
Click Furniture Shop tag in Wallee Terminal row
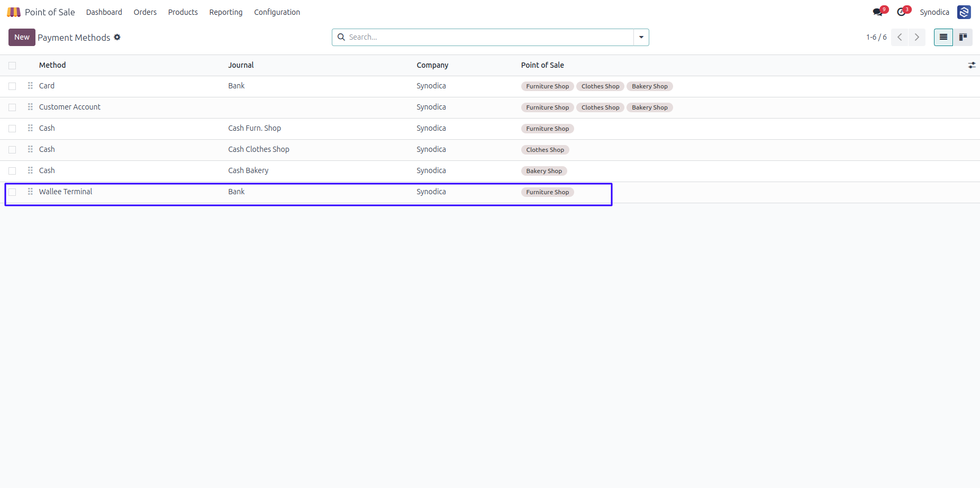(x=548, y=192)
